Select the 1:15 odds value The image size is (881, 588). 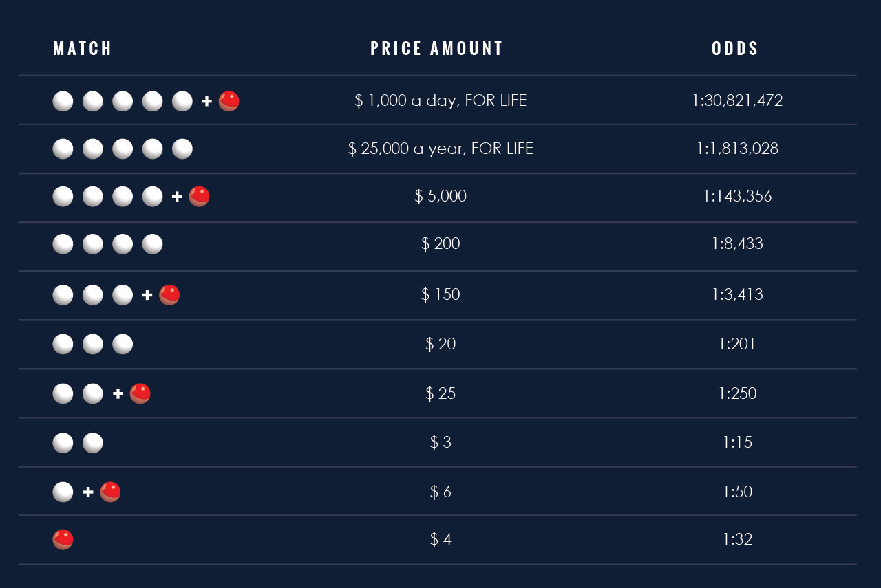pos(737,442)
